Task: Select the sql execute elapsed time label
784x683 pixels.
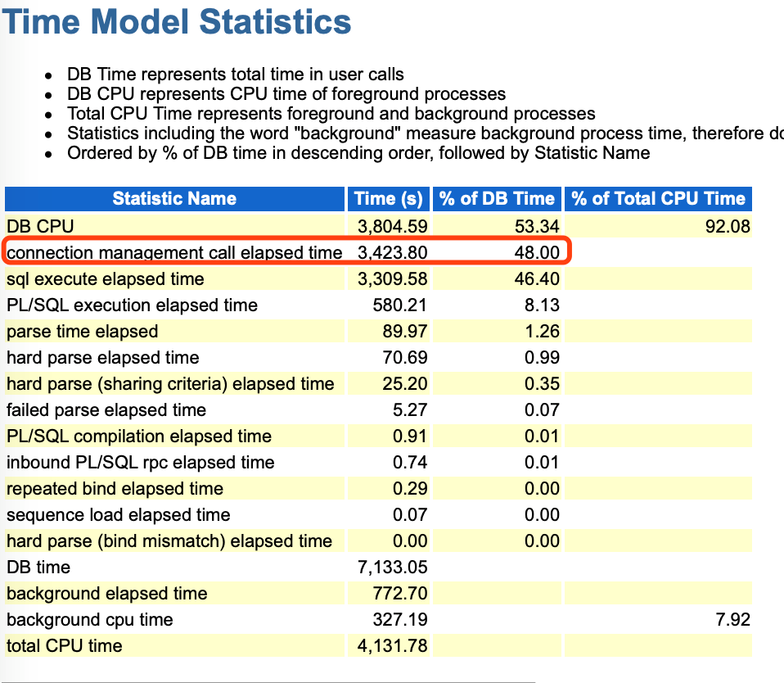Action: coord(105,279)
